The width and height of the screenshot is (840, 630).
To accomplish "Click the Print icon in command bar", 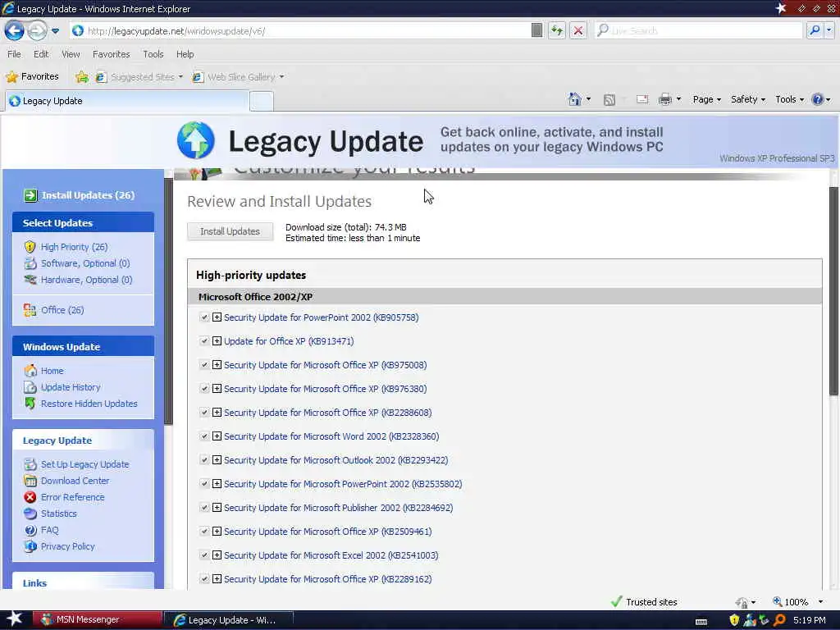I will [664, 99].
